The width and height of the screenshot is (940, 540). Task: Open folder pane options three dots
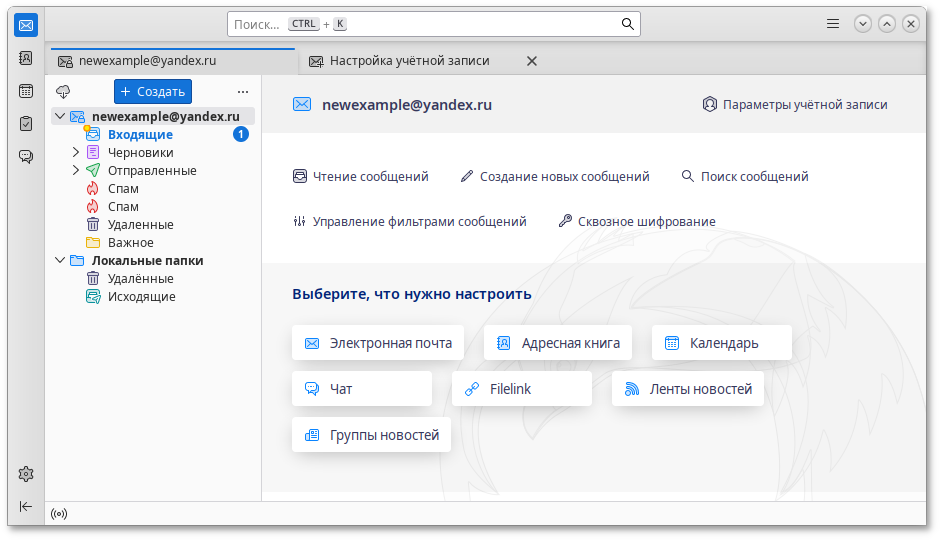coord(243,92)
